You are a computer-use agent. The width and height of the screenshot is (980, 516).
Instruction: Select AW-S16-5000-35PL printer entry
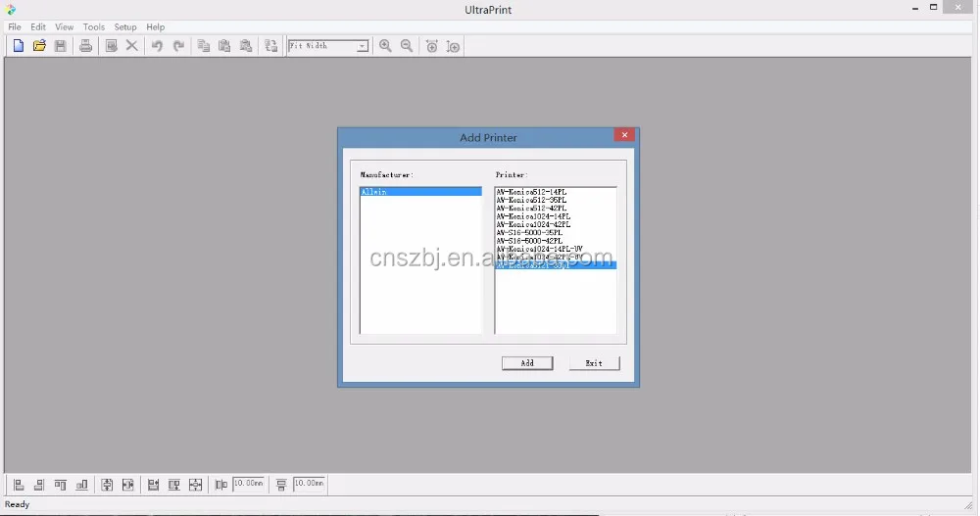(x=529, y=232)
